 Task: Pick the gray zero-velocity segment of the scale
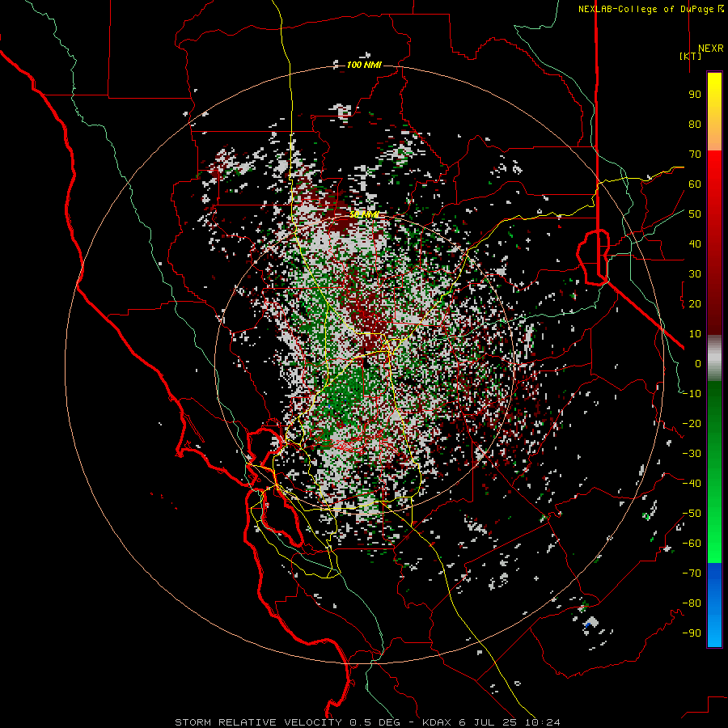(x=714, y=358)
